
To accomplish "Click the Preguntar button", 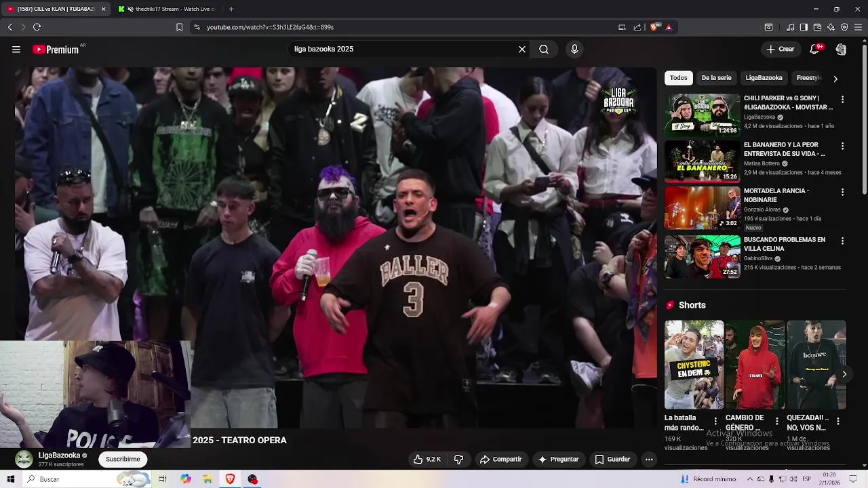I will click(x=558, y=460).
